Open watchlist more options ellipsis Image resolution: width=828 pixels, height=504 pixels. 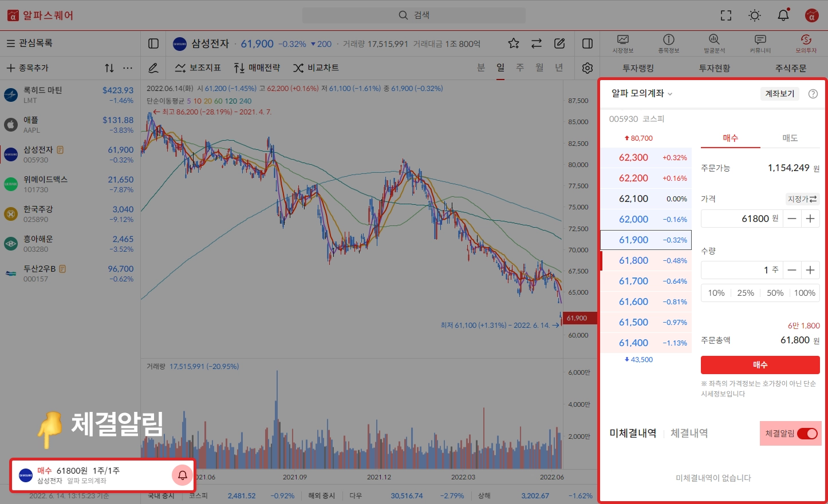(x=128, y=68)
